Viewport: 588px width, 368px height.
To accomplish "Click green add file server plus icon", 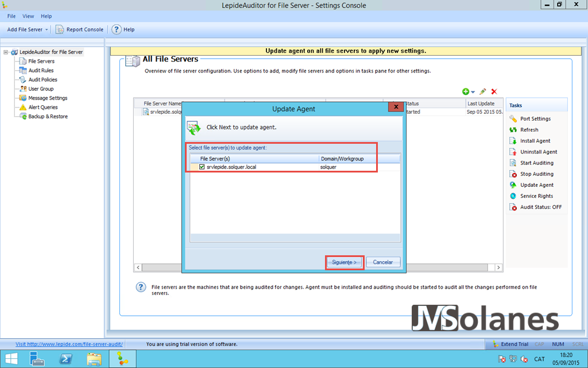I will (x=466, y=91).
